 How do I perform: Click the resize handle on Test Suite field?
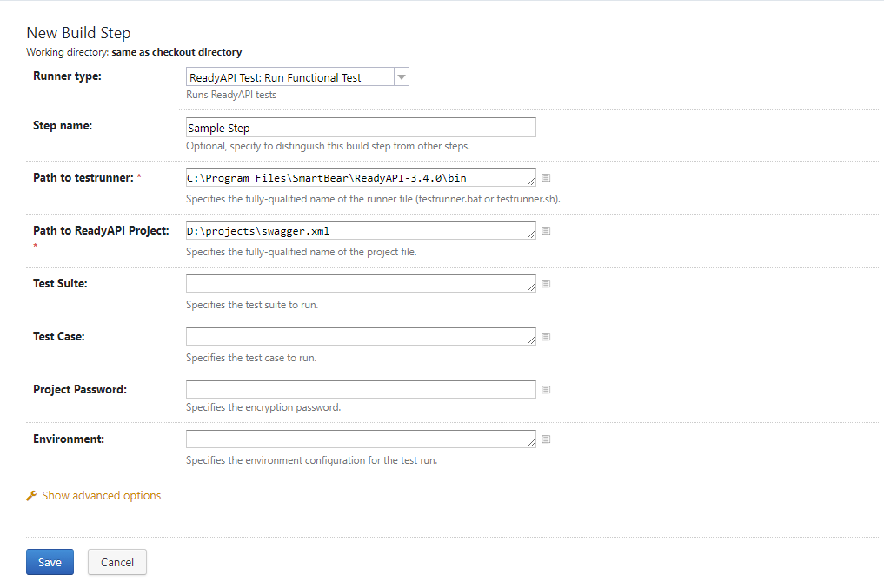(531, 288)
